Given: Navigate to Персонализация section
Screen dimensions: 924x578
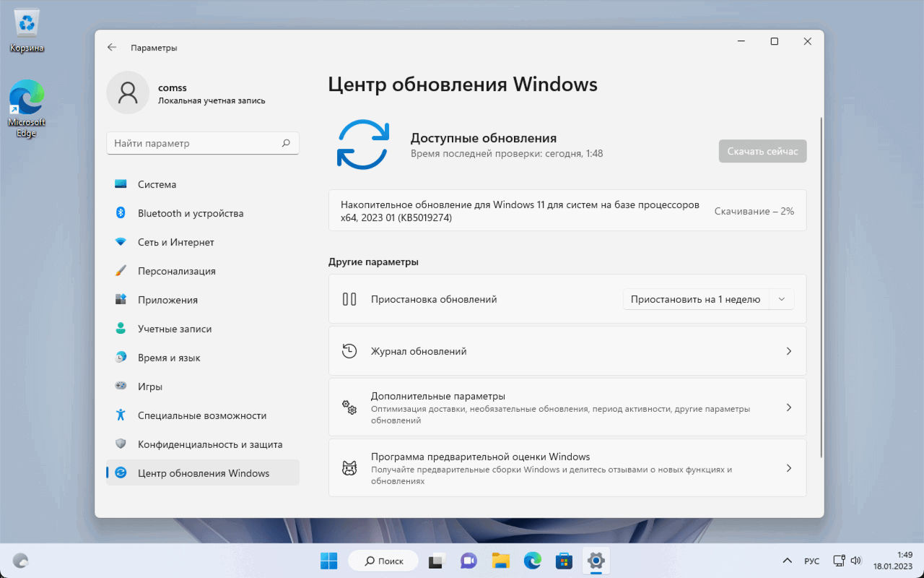Looking at the screenshot, I should [202, 271].
